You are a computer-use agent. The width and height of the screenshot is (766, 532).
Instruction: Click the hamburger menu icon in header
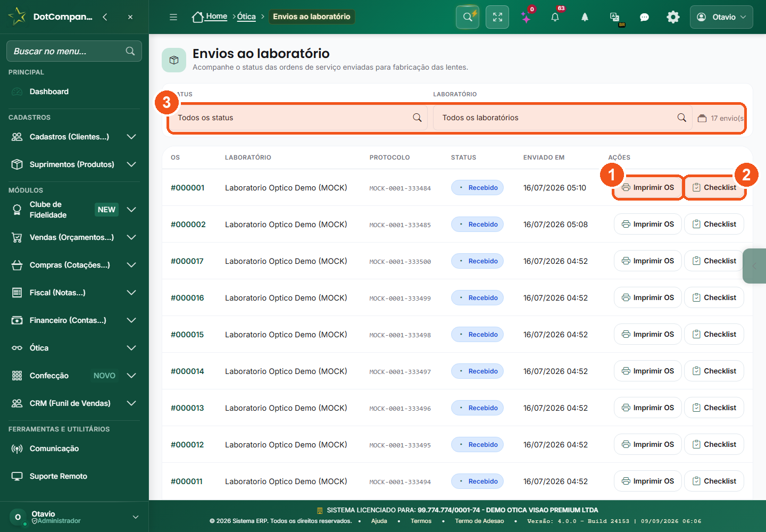pos(173,17)
